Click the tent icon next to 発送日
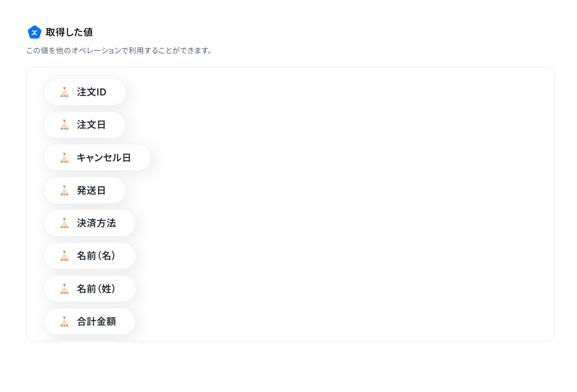The image size is (577, 392). pos(64,190)
